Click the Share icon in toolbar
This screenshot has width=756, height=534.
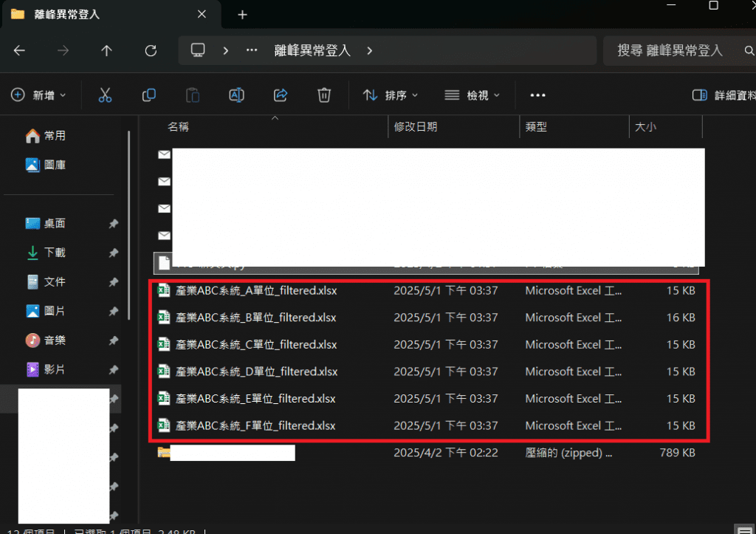pyautogui.click(x=281, y=95)
